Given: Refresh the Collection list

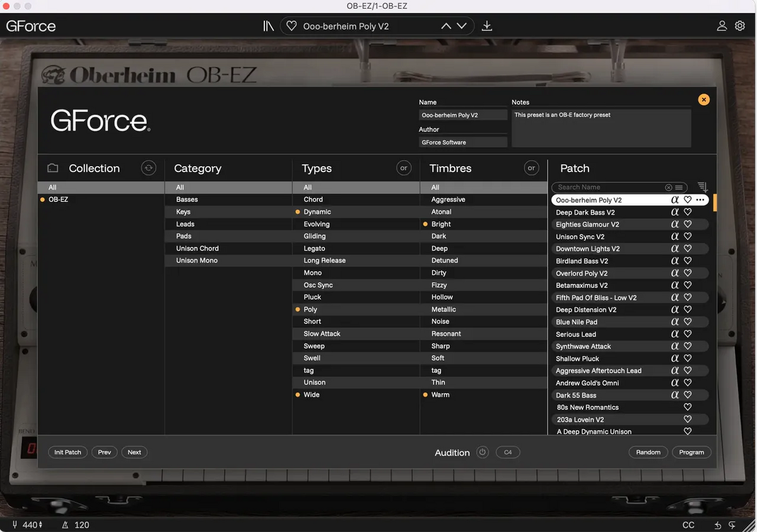Looking at the screenshot, I should tap(148, 168).
